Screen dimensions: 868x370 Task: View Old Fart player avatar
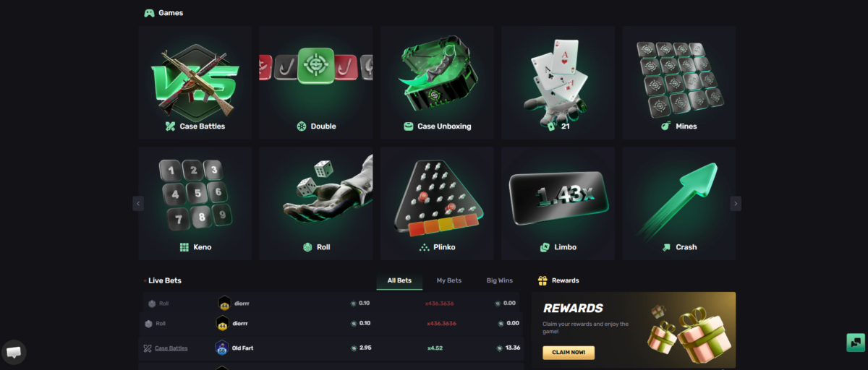click(222, 348)
